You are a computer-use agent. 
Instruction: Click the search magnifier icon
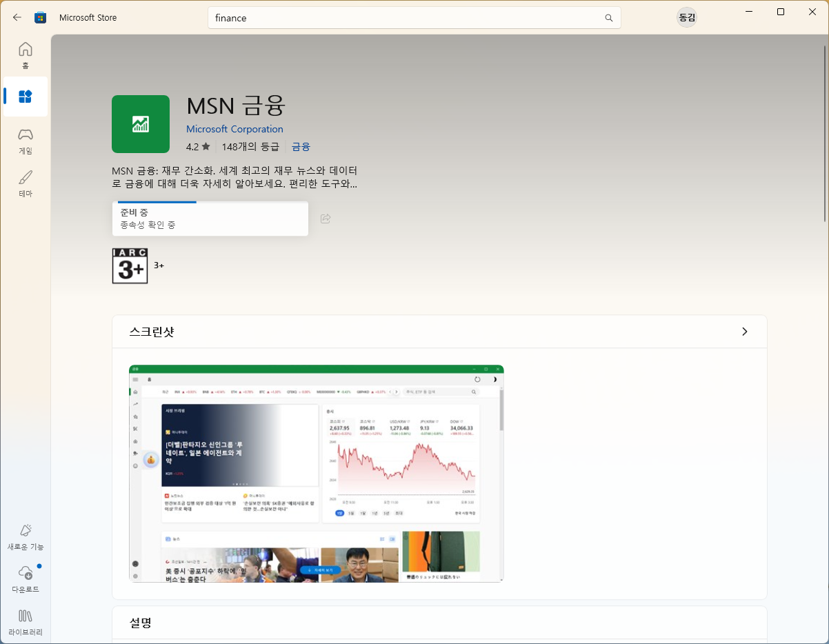608,18
